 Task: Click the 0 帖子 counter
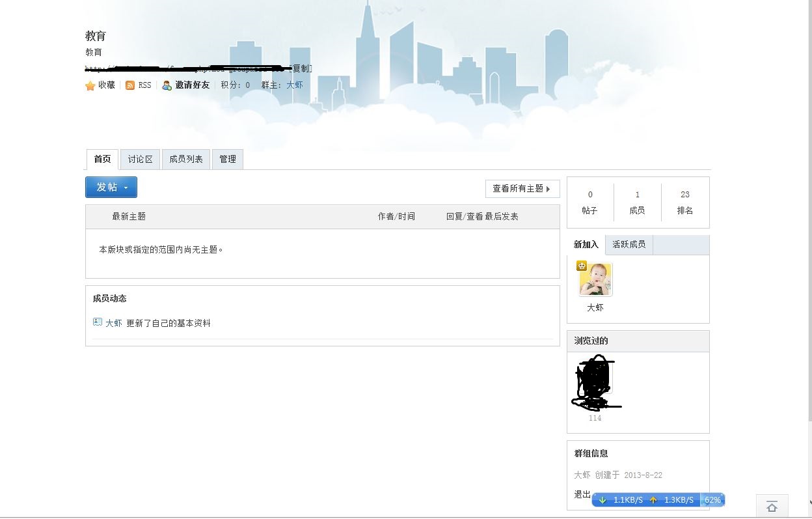(x=590, y=203)
